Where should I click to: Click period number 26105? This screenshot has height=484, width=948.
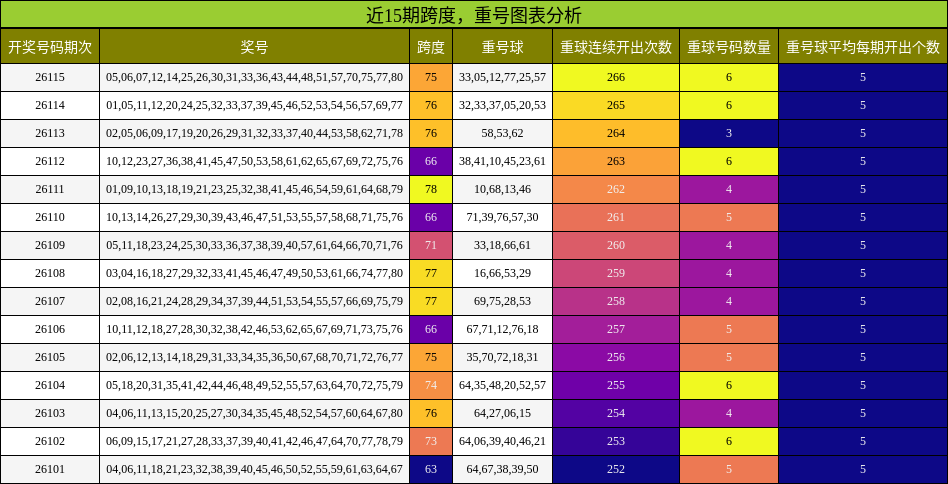(x=50, y=357)
